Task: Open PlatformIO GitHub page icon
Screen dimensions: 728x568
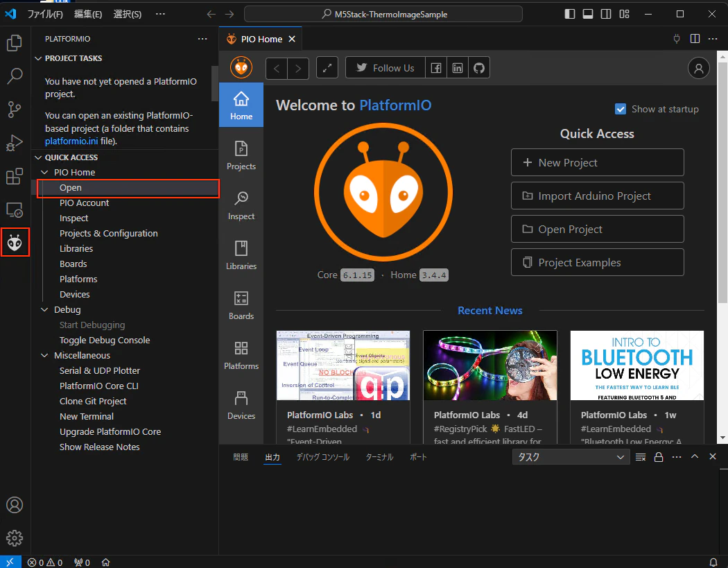Action: [x=478, y=68]
